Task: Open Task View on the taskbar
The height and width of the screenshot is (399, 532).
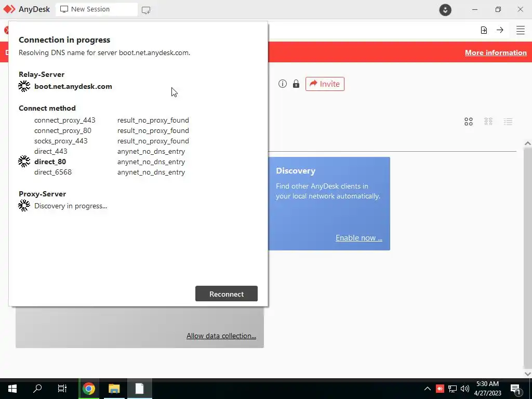Action: click(x=62, y=389)
